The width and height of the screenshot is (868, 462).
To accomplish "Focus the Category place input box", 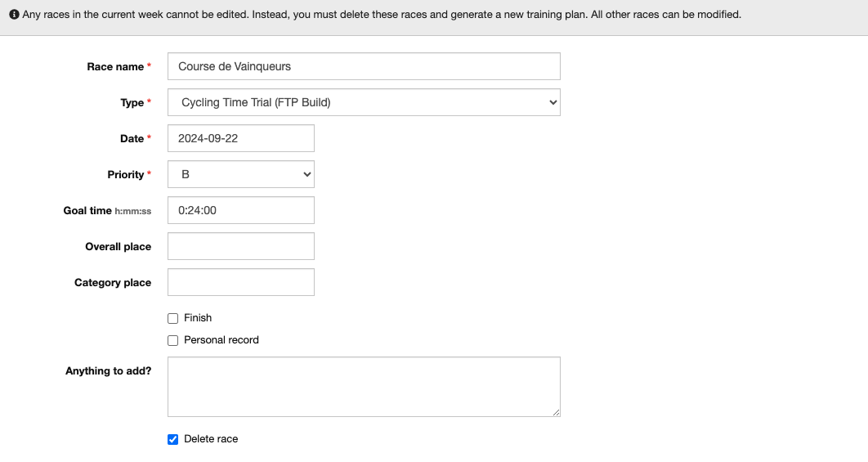I will click(240, 282).
